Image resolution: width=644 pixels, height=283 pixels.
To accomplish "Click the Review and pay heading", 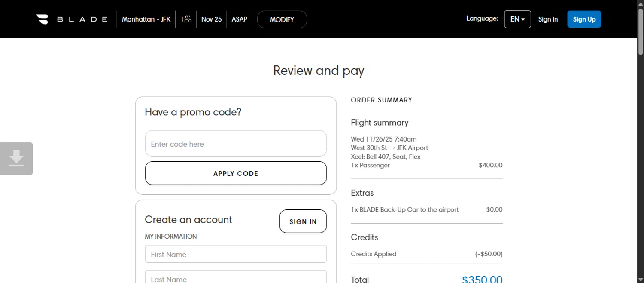I will pyautogui.click(x=319, y=71).
